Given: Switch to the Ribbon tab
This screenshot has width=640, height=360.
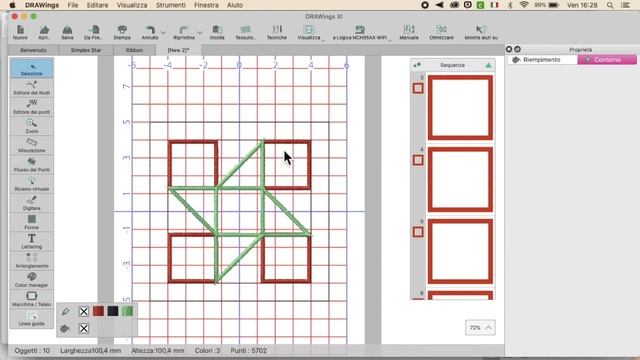Looking at the screenshot, I should (x=134, y=50).
